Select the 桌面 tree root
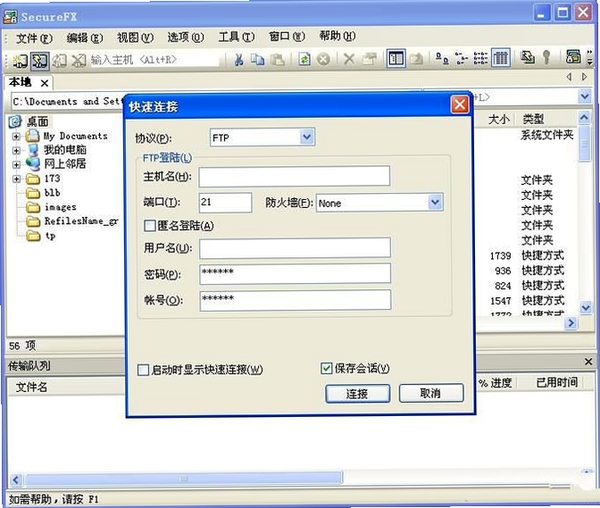 (38, 122)
